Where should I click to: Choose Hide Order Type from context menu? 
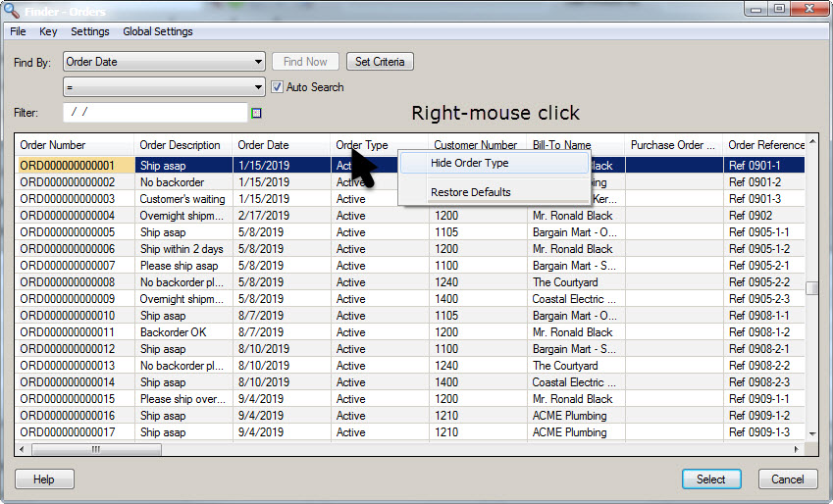[x=495, y=163]
